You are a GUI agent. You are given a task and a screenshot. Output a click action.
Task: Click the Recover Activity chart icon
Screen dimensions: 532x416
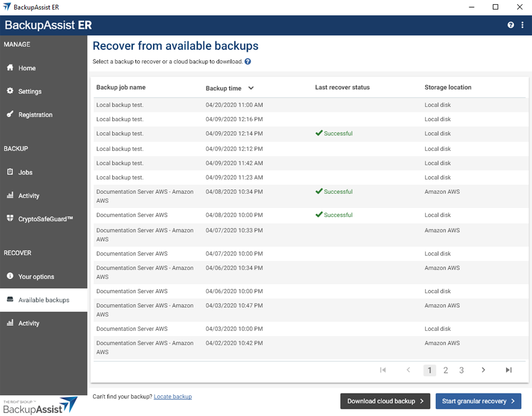(x=10, y=323)
